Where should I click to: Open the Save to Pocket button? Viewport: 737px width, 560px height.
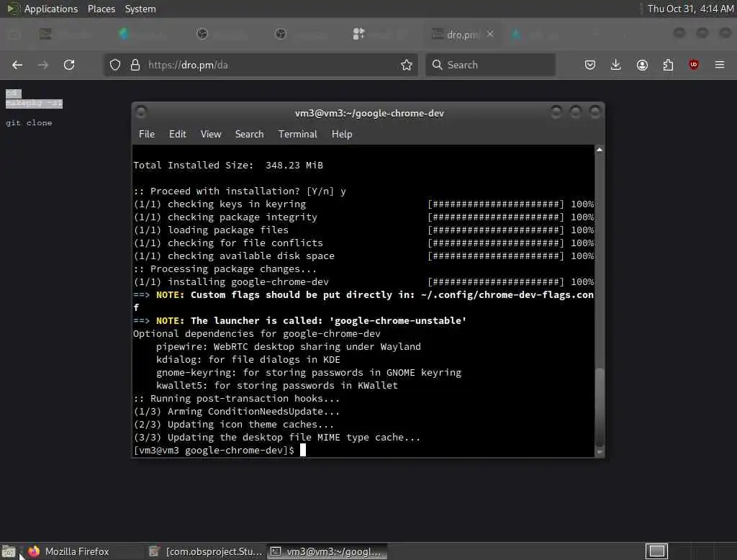(x=590, y=65)
